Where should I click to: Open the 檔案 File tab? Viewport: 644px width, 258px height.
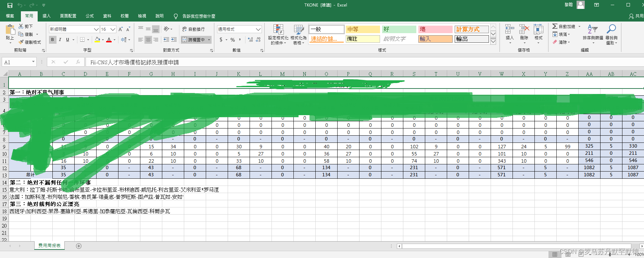coord(10,16)
